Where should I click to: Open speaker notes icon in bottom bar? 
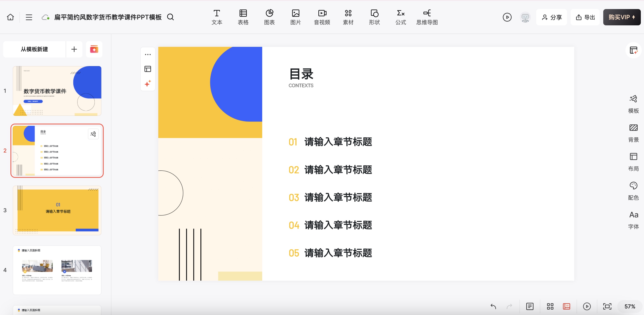pyautogui.click(x=530, y=306)
